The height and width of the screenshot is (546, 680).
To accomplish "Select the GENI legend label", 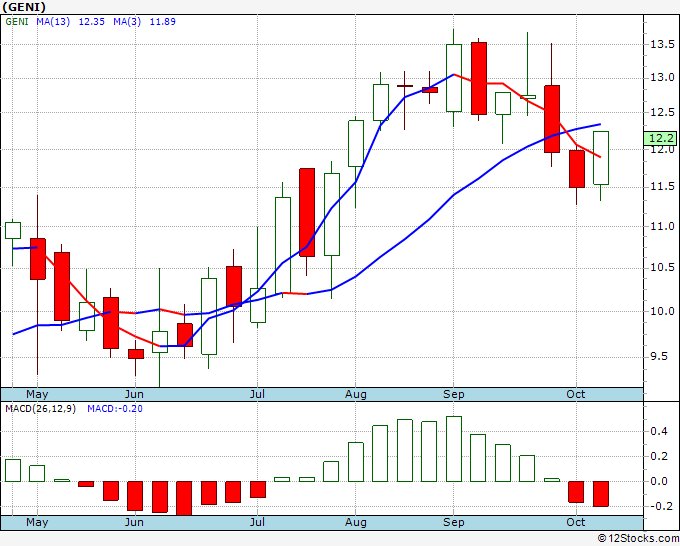I will pyautogui.click(x=17, y=22).
